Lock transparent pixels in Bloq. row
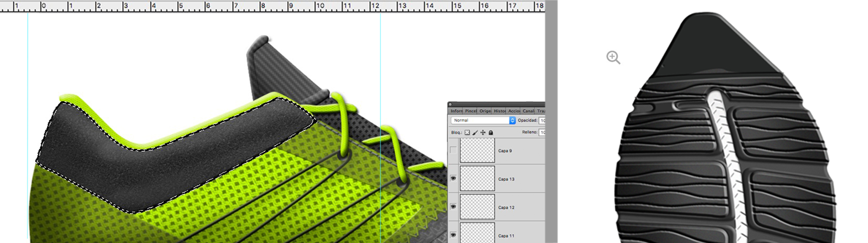The image size is (868, 243). pos(467,133)
